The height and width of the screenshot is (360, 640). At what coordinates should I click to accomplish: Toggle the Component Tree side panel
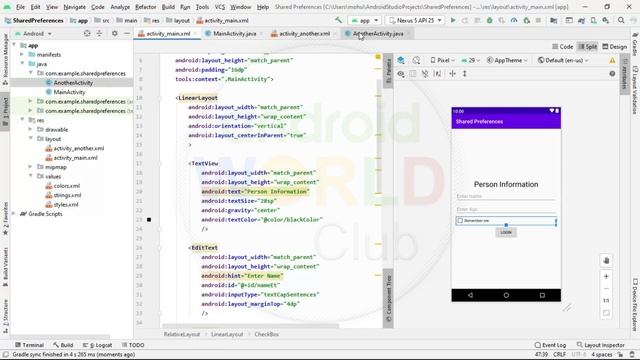(x=388, y=298)
